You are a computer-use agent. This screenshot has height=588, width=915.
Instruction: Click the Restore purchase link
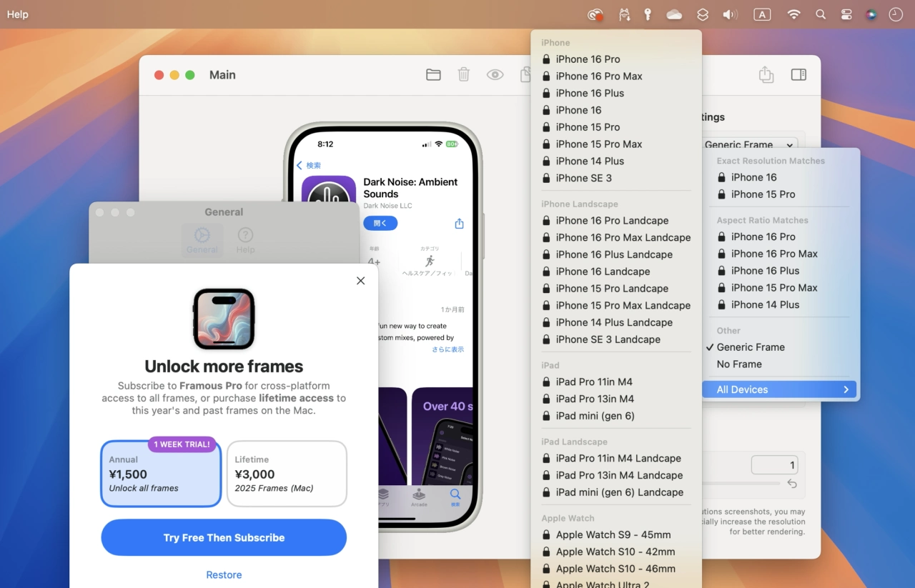click(x=224, y=575)
